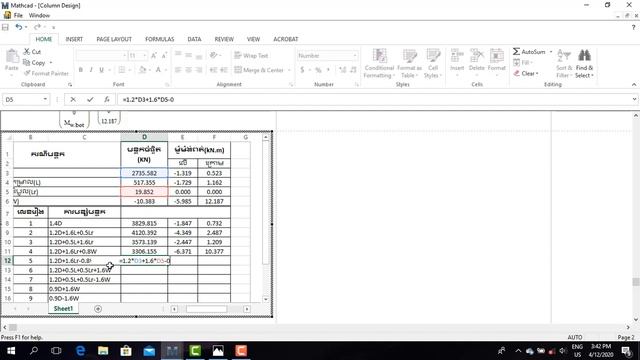The image size is (640, 360).
Task: Click the Increase Indent icon
Action: point(224,70)
